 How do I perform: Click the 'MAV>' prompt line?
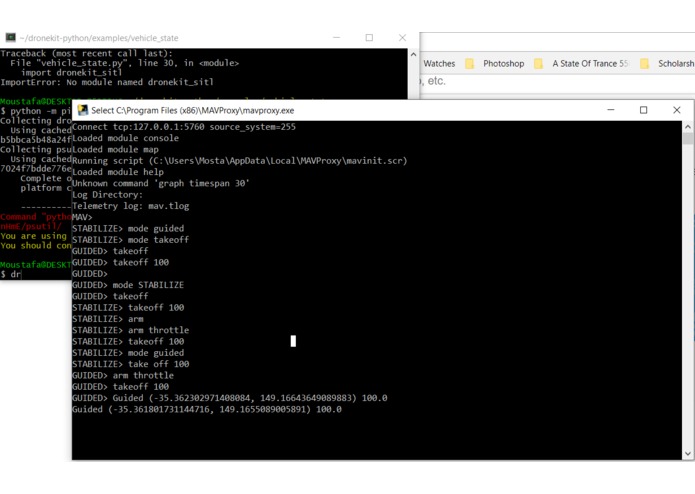[x=82, y=217]
